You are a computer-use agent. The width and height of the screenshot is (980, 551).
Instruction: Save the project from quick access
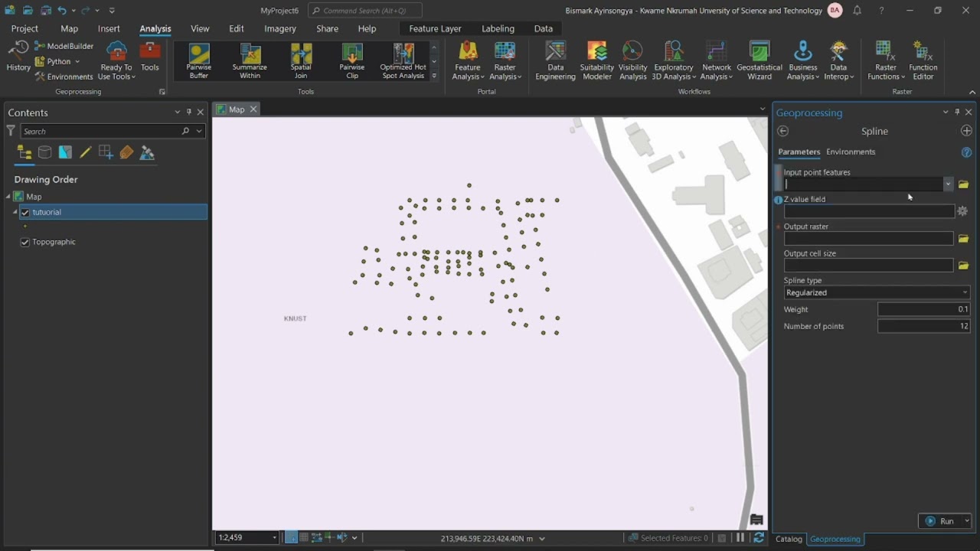pyautogui.click(x=44, y=11)
